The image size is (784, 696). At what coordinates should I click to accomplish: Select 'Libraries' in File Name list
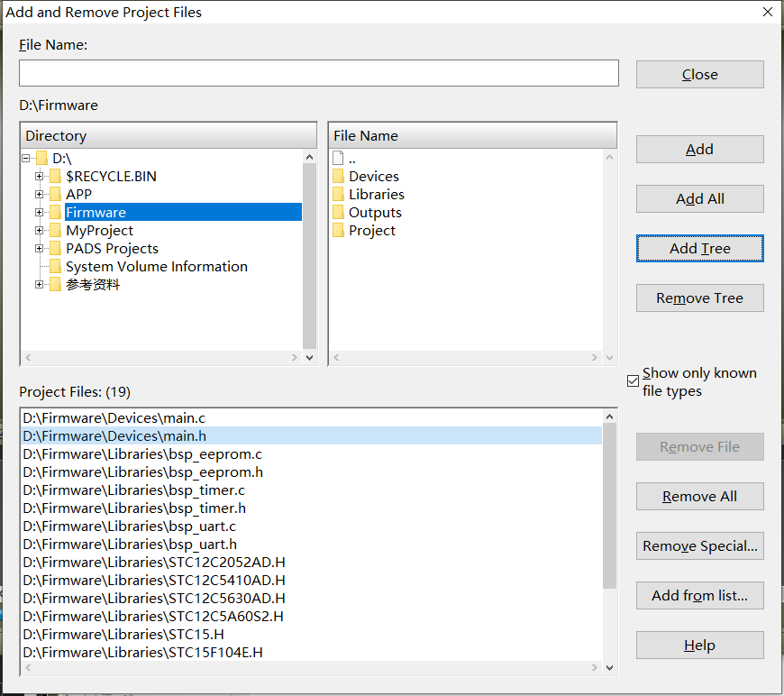[377, 194]
